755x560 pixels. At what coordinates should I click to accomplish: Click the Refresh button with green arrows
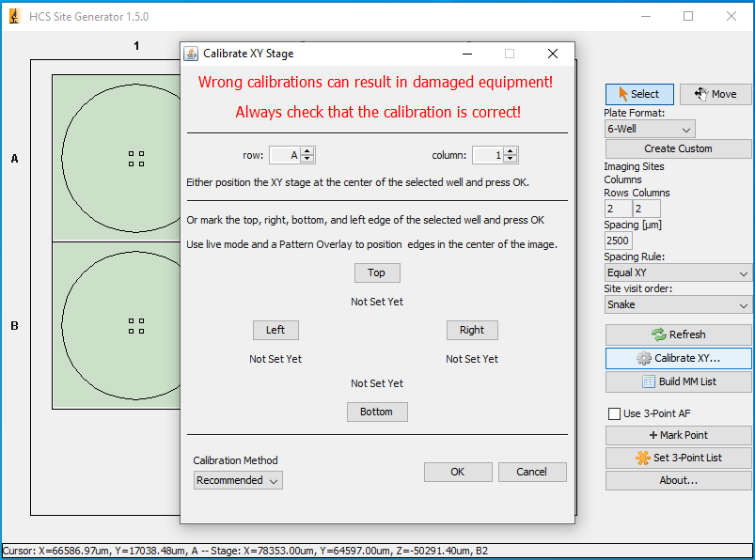[x=678, y=334]
